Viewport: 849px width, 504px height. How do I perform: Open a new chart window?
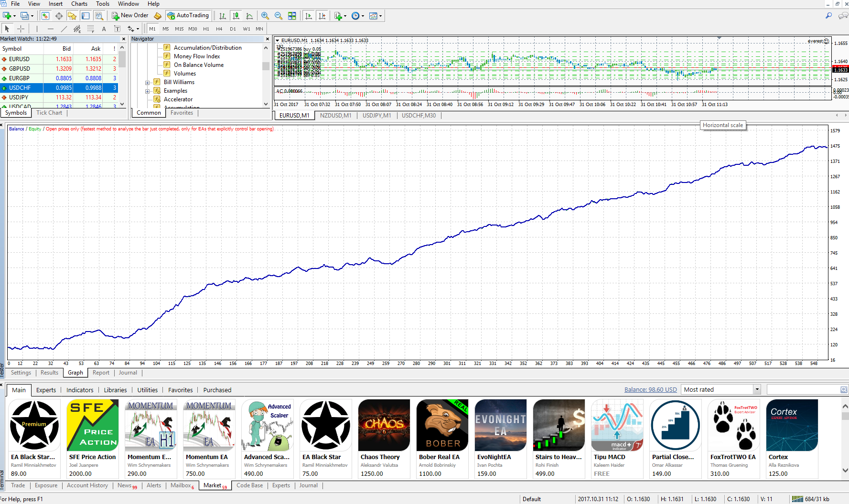click(x=7, y=16)
